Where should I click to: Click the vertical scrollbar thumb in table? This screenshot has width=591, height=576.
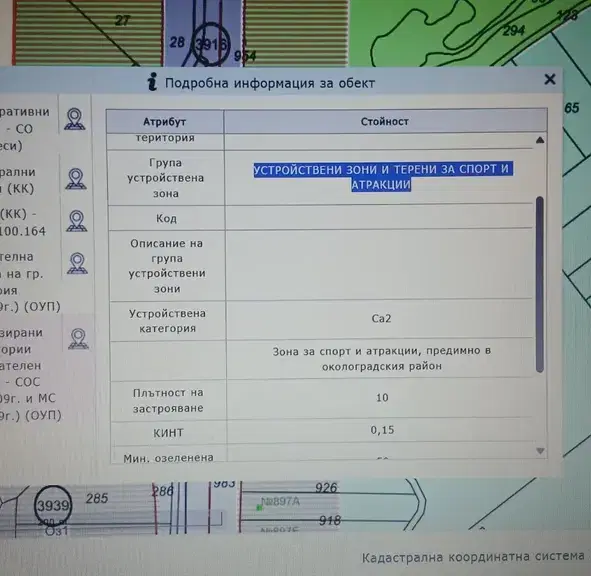540,285
